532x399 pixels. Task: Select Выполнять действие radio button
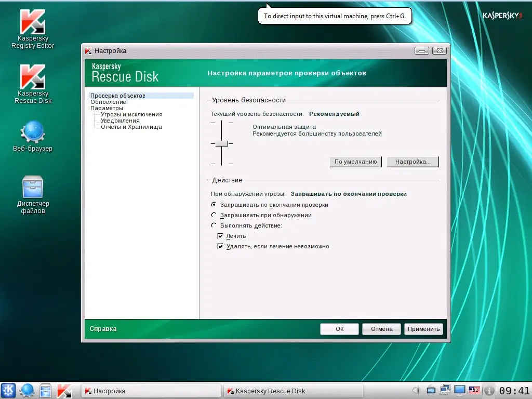[x=214, y=225]
